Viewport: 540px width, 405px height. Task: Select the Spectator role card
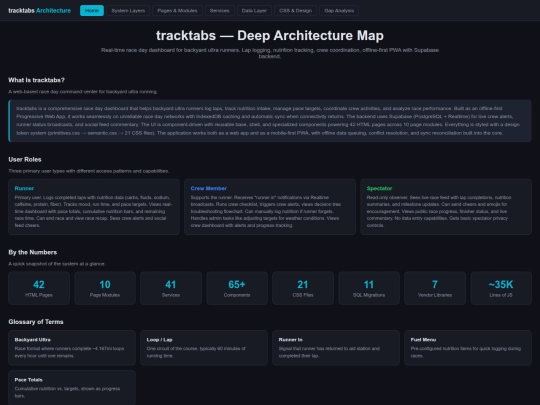[x=446, y=207]
